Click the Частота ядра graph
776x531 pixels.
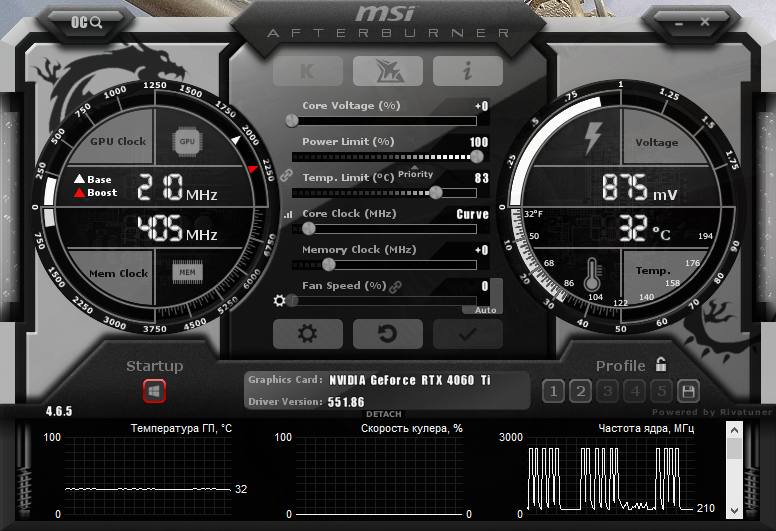point(610,476)
